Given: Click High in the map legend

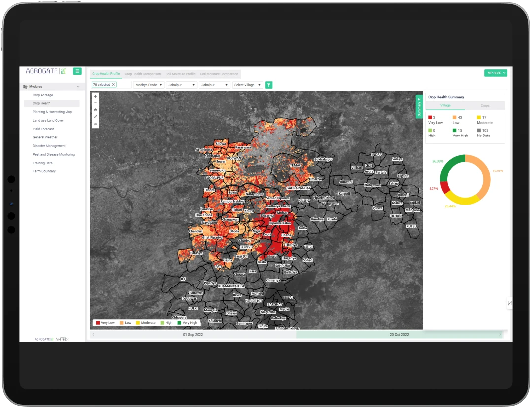Looking at the screenshot, I should (166, 323).
